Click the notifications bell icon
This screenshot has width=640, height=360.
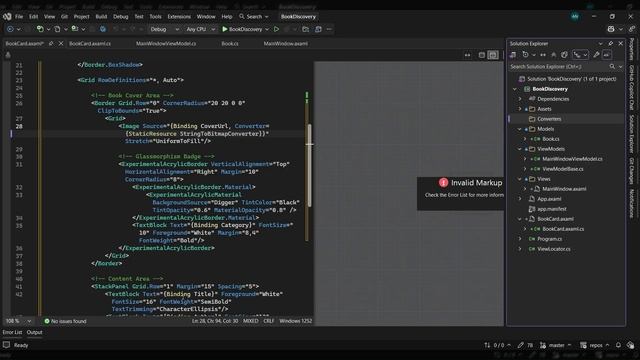tap(618, 345)
